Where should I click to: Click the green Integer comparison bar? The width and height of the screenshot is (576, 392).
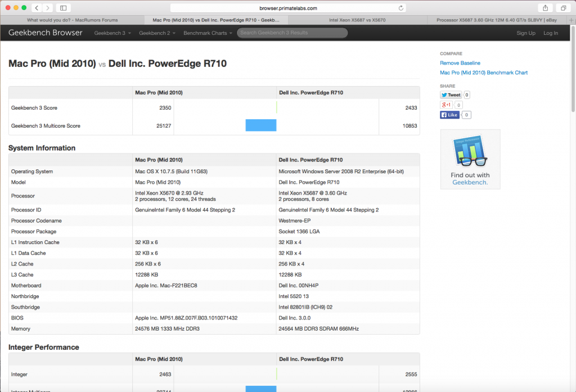[x=276, y=374]
